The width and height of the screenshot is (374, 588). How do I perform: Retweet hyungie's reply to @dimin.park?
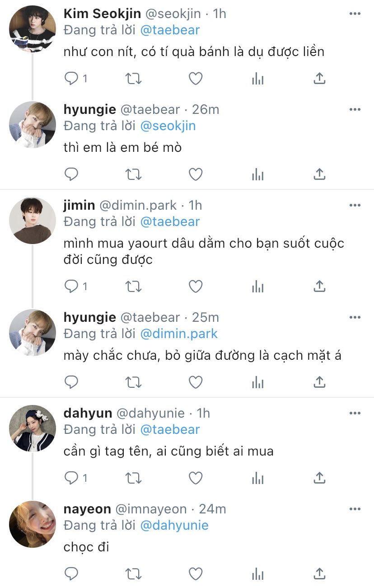pyautogui.click(x=133, y=382)
